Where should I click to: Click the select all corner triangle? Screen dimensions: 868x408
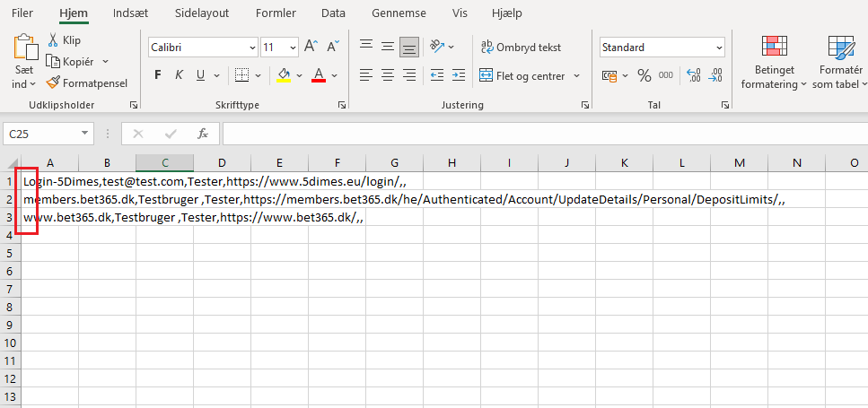click(11, 163)
